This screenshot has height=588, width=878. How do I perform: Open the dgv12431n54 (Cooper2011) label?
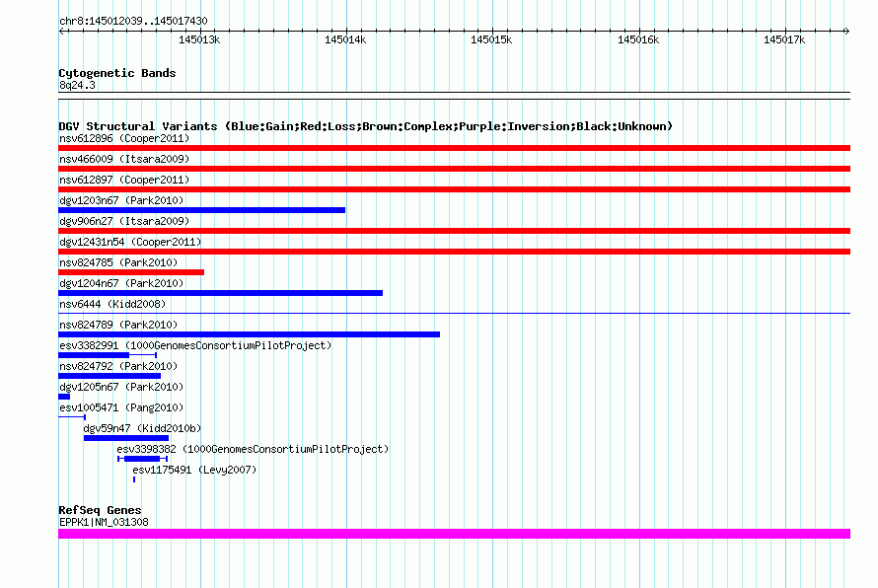130,242
